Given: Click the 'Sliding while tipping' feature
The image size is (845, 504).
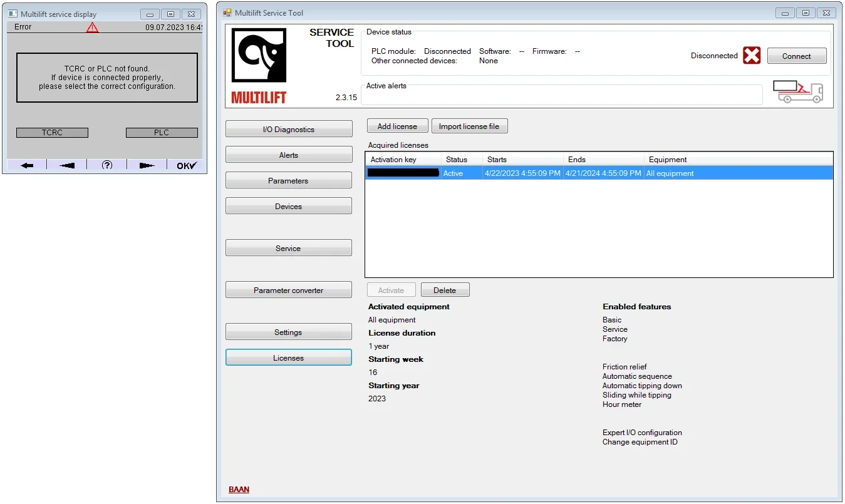Looking at the screenshot, I should (x=637, y=395).
